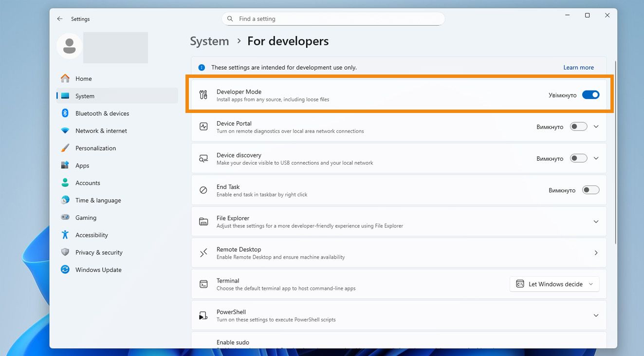The image size is (644, 356).
Task: Click the Bluetooth icon in sidebar
Action: tap(65, 113)
